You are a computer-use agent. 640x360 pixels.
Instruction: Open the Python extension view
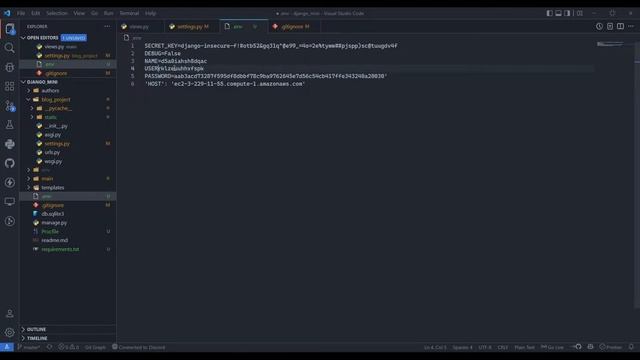[10, 144]
